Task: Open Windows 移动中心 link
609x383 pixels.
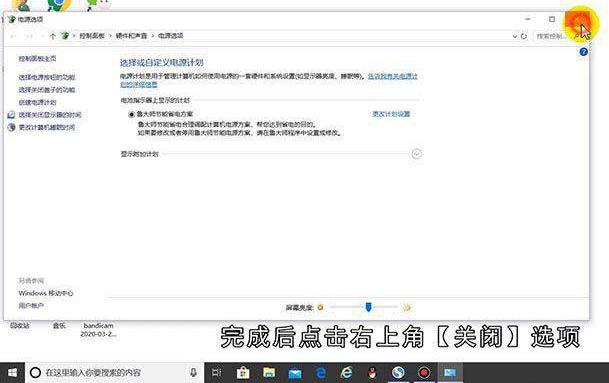Action: point(46,293)
